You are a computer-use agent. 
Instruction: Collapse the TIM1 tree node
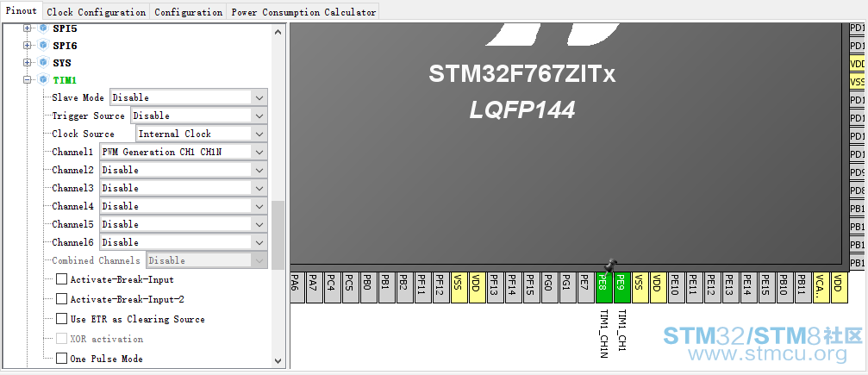click(x=27, y=80)
